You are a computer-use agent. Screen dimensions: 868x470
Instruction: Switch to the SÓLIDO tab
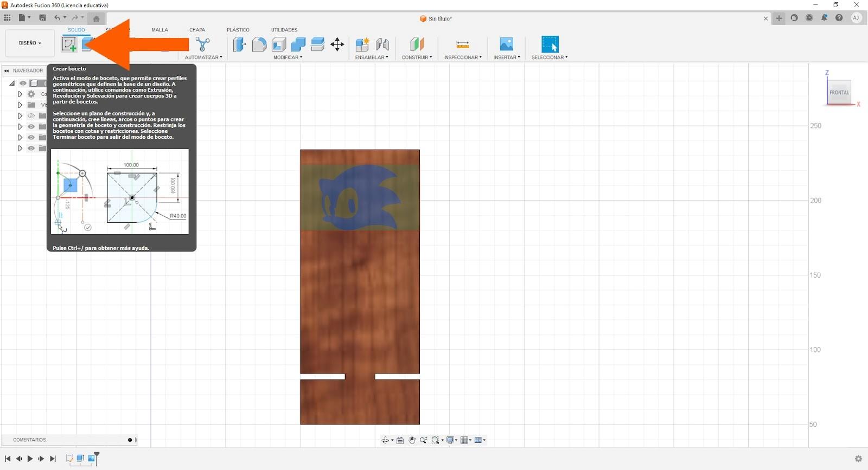(76, 30)
